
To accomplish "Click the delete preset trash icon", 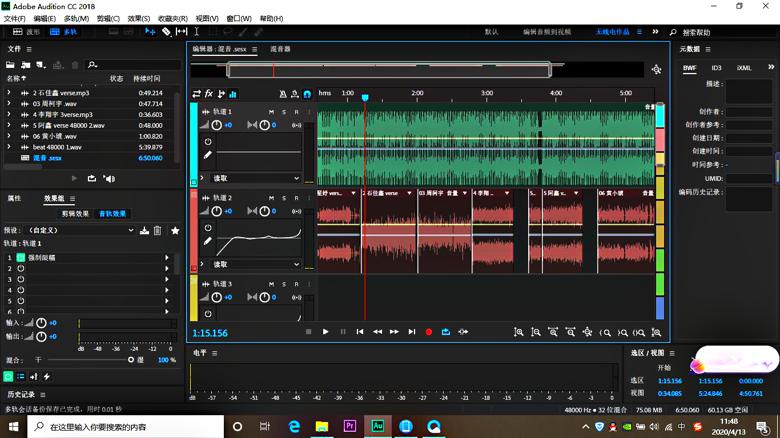I will (158, 231).
